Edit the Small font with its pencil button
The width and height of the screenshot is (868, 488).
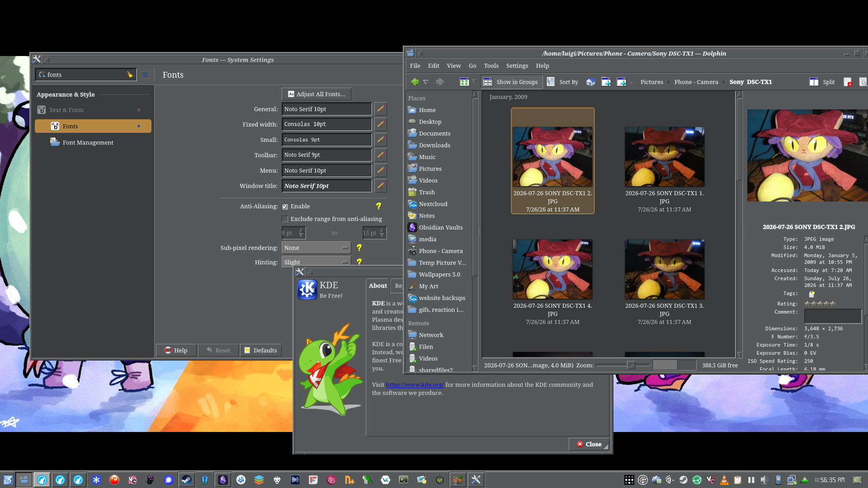[x=381, y=140]
